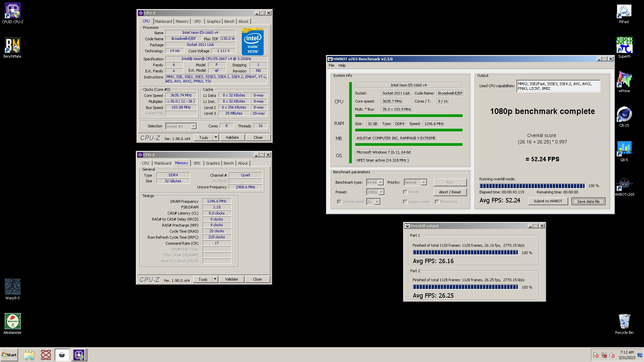Screen dimensions: 644x362
Task: Click Tools button in top CPU-Z window
Action: tap(204, 137)
